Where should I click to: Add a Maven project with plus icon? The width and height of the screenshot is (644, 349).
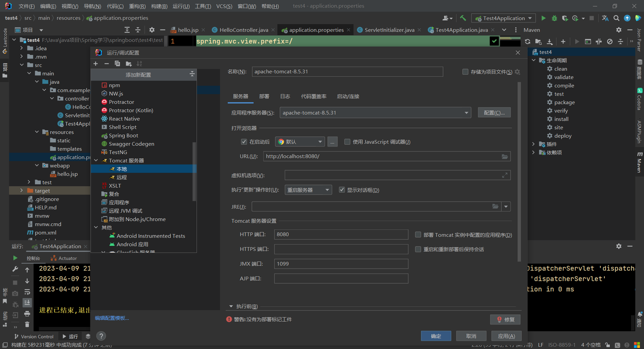(563, 42)
